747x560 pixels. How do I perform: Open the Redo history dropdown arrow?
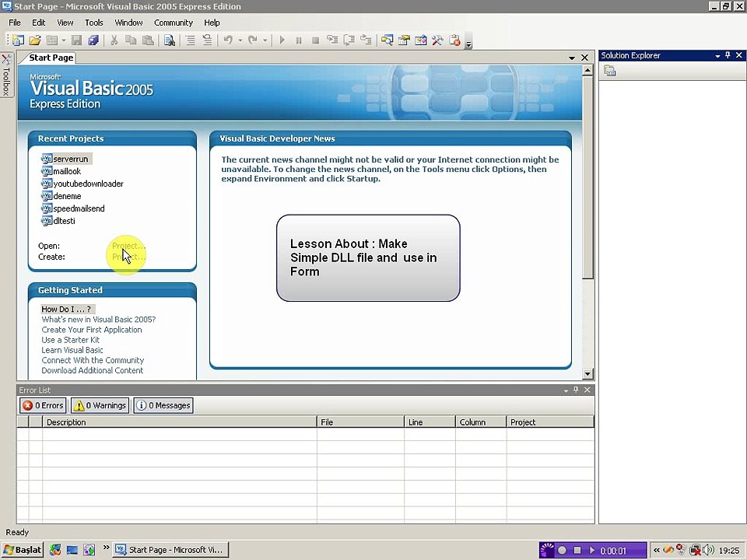click(x=265, y=40)
